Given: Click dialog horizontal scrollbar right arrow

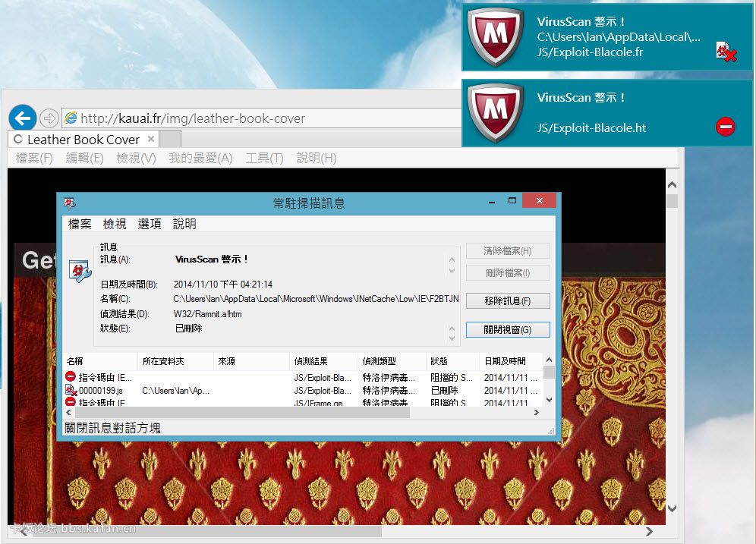Looking at the screenshot, I should coord(536,413).
